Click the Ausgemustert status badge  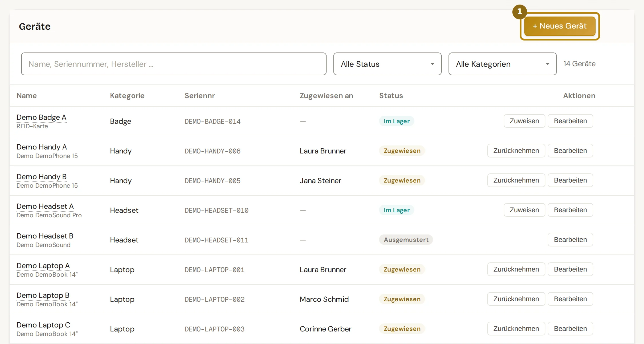coord(406,240)
